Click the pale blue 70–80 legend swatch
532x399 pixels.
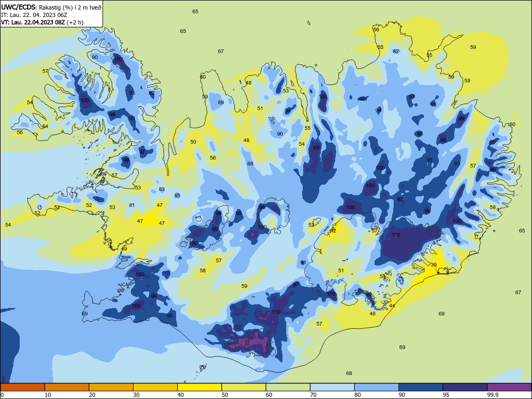pos(332,387)
